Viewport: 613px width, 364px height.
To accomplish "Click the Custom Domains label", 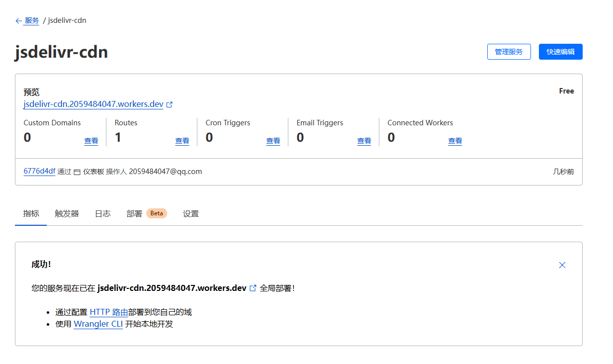I will pos(52,123).
